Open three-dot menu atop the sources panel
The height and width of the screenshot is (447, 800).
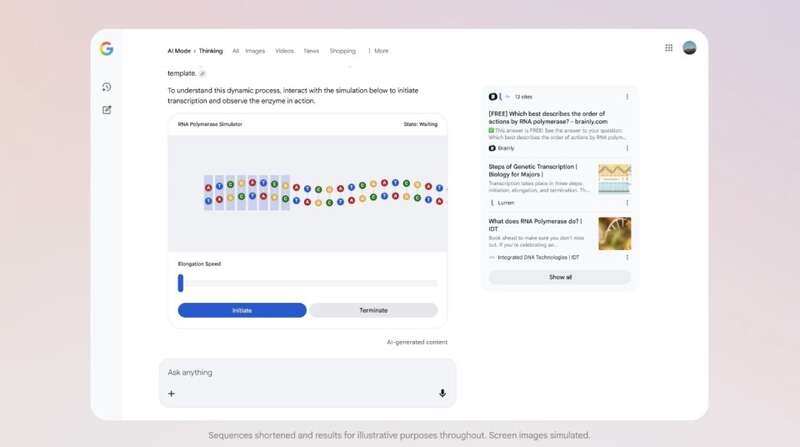627,97
